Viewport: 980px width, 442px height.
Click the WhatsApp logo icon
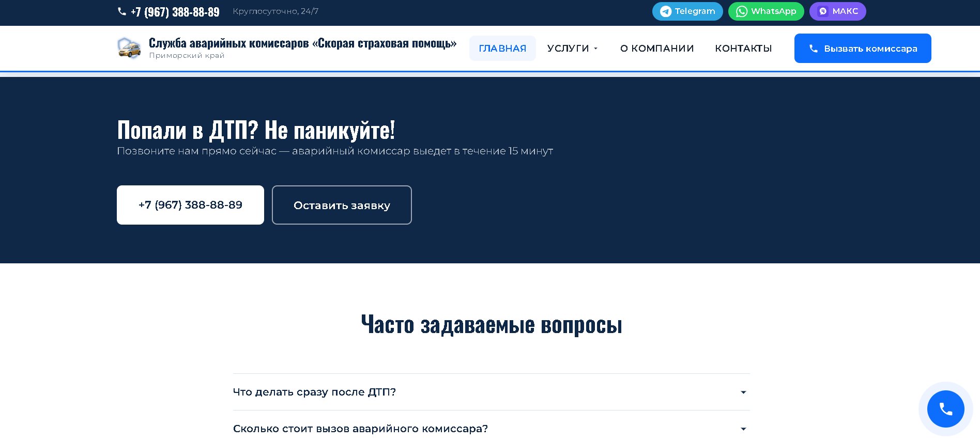pyautogui.click(x=742, y=11)
